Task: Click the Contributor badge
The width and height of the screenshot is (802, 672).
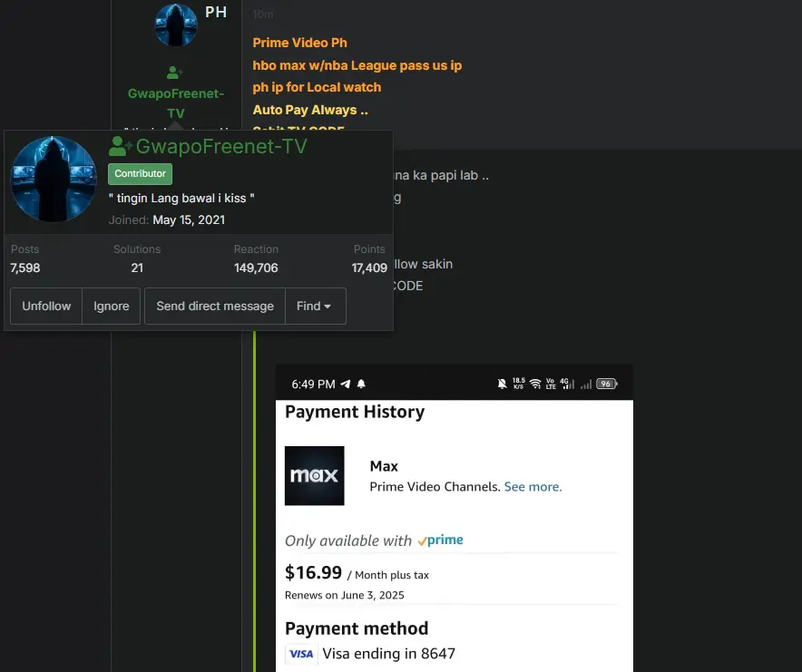Action: [140, 174]
